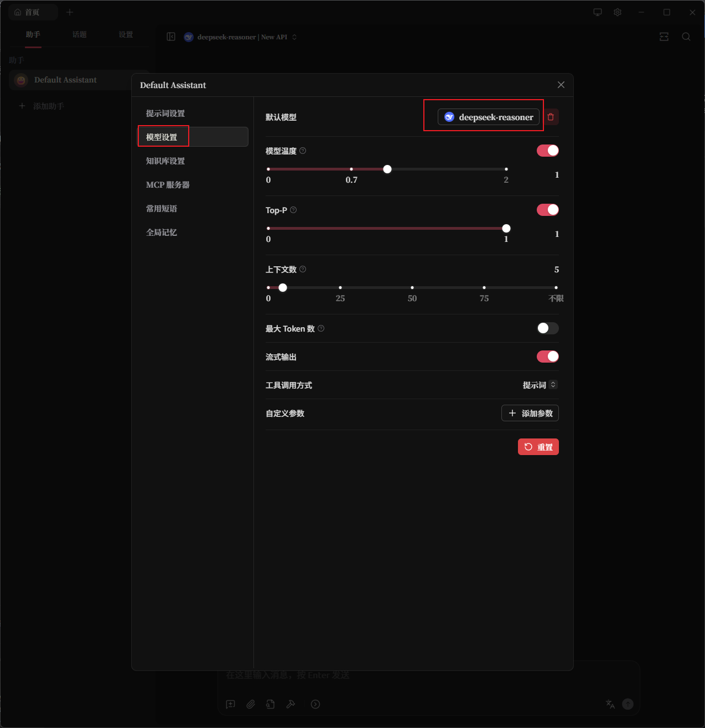Click the search icon in top bar
The height and width of the screenshot is (728, 705).
686,37
